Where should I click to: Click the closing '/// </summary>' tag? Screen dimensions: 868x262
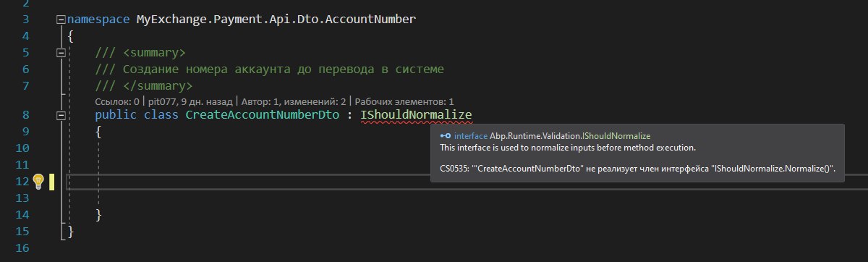pos(143,86)
